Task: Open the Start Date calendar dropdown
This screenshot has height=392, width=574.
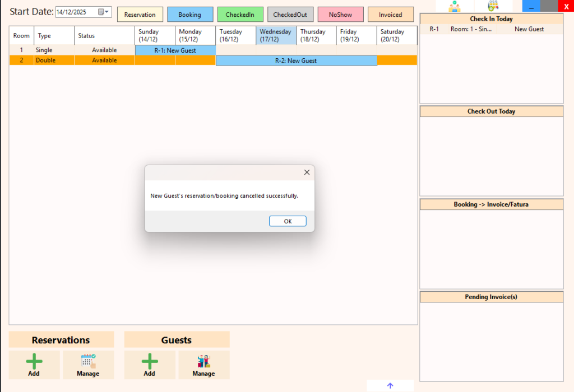Action: click(x=104, y=12)
